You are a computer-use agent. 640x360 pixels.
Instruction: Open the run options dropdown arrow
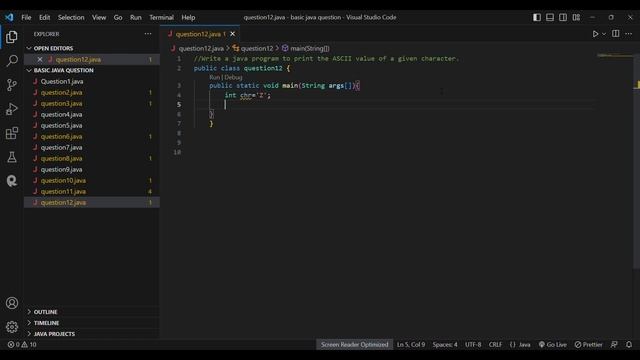coord(604,34)
